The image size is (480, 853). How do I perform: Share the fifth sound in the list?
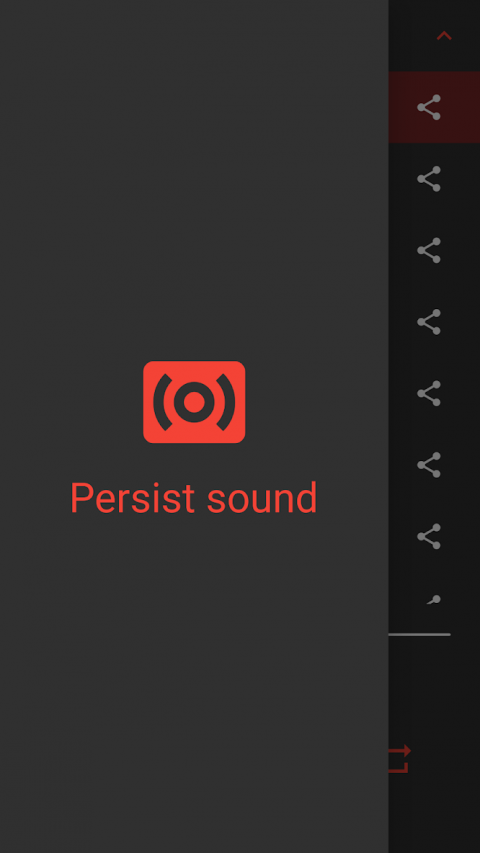point(429,393)
